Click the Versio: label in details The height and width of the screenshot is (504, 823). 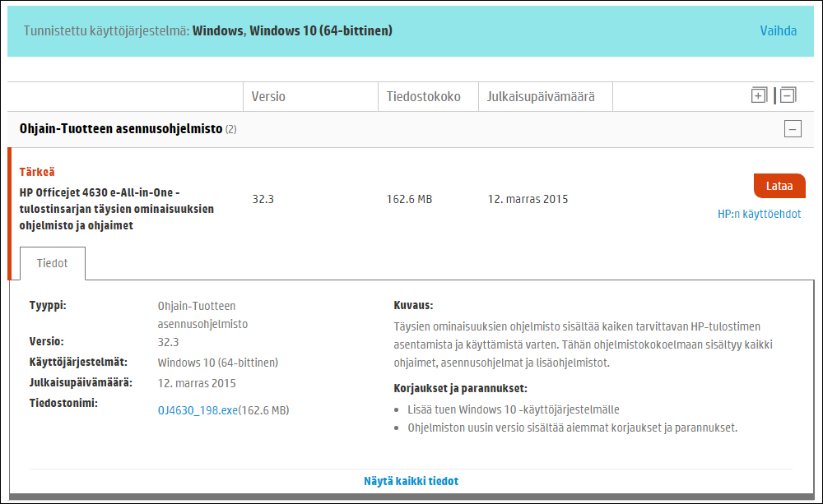tap(47, 342)
